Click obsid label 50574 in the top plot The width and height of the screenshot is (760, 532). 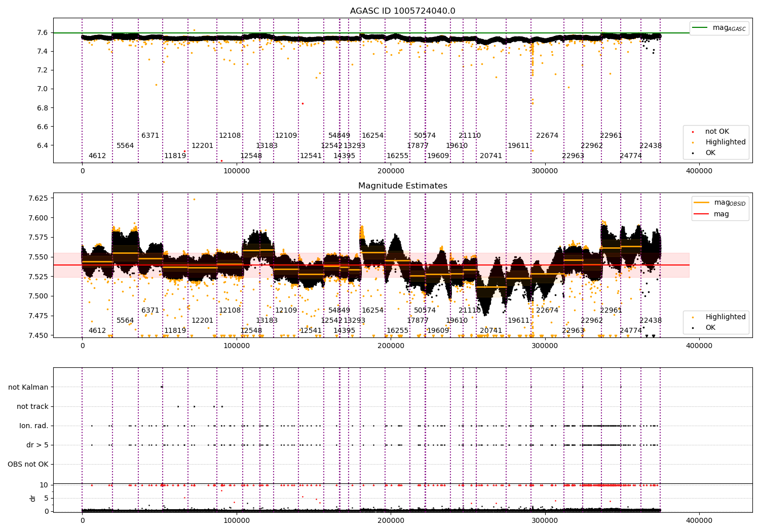[425, 135]
